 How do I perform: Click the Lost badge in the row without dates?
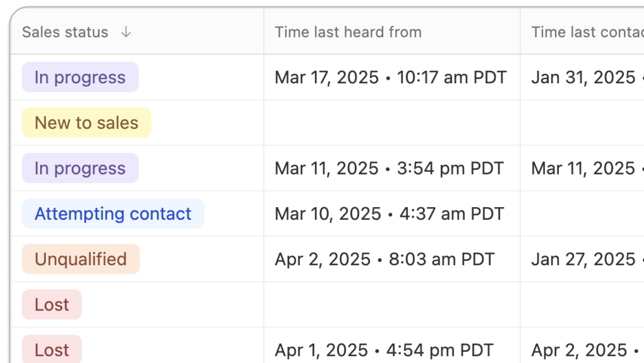(x=52, y=304)
